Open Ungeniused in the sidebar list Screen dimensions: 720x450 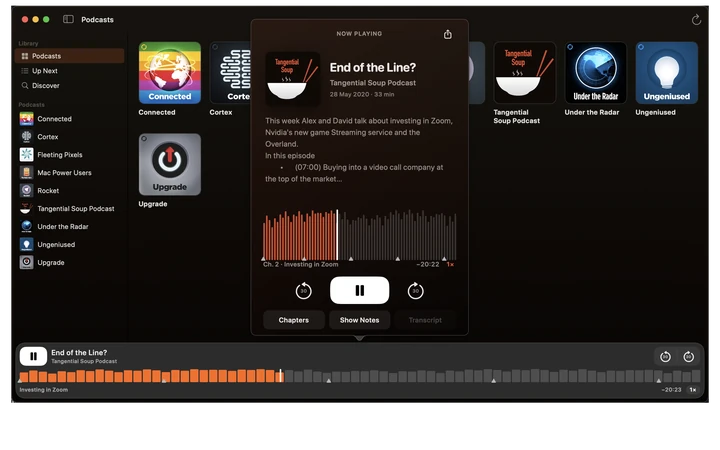click(x=69, y=244)
